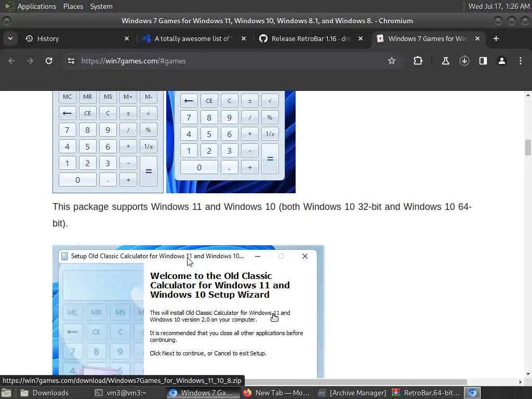Click the workspace switcher icon in taskbar
The height and width of the screenshot is (399, 532).
[x=472, y=393]
